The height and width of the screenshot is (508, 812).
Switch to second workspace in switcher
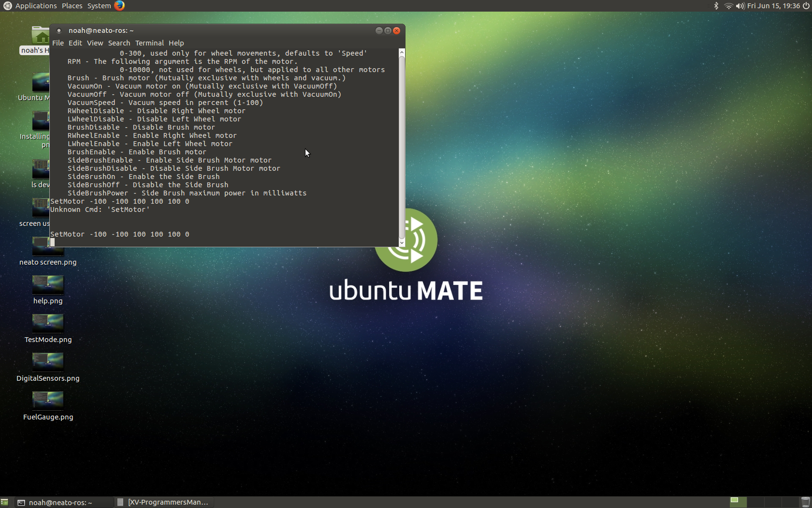point(755,502)
